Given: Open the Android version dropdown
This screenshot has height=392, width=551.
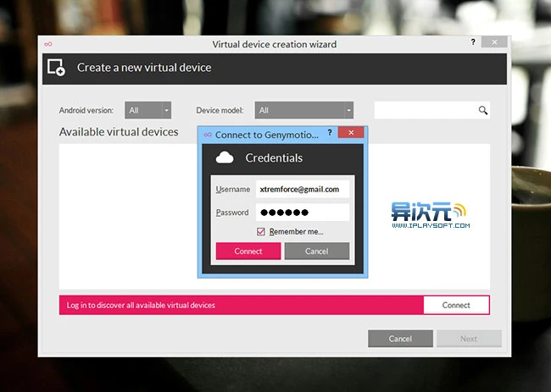Looking at the screenshot, I should tap(148, 110).
